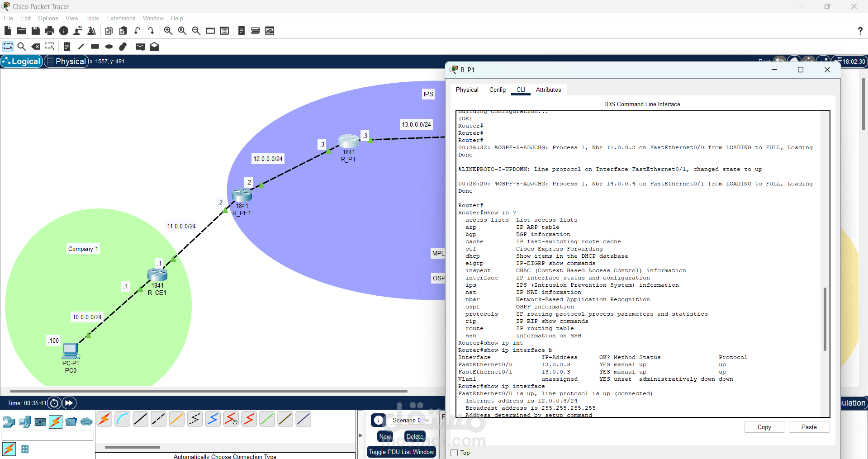
Task: Open the Physical tab in R_P1
Action: pos(467,90)
